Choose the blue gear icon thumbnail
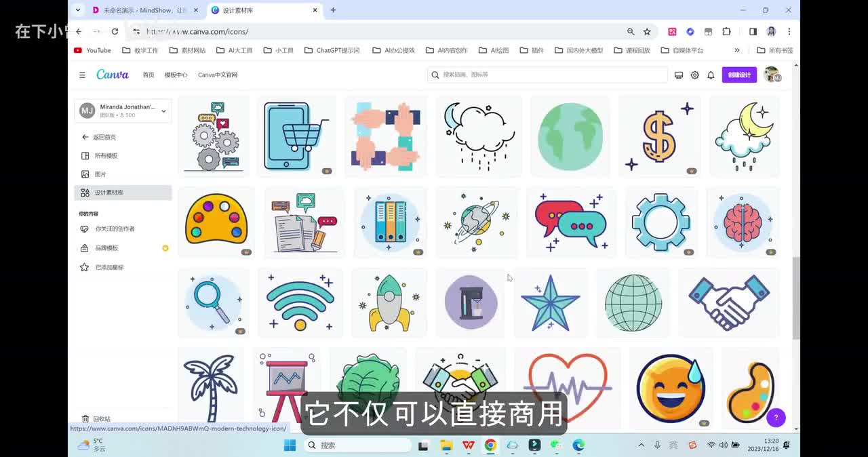Screen dimensions: 868x457 [660, 222]
